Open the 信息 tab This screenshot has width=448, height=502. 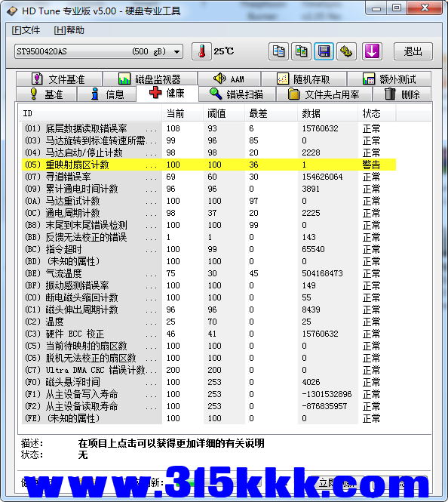107,94
